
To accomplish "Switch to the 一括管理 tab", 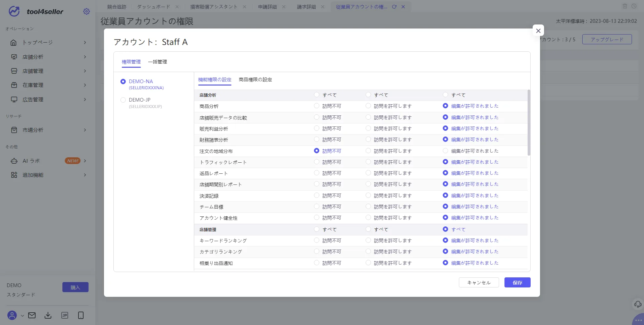I will pyautogui.click(x=157, y=62).
